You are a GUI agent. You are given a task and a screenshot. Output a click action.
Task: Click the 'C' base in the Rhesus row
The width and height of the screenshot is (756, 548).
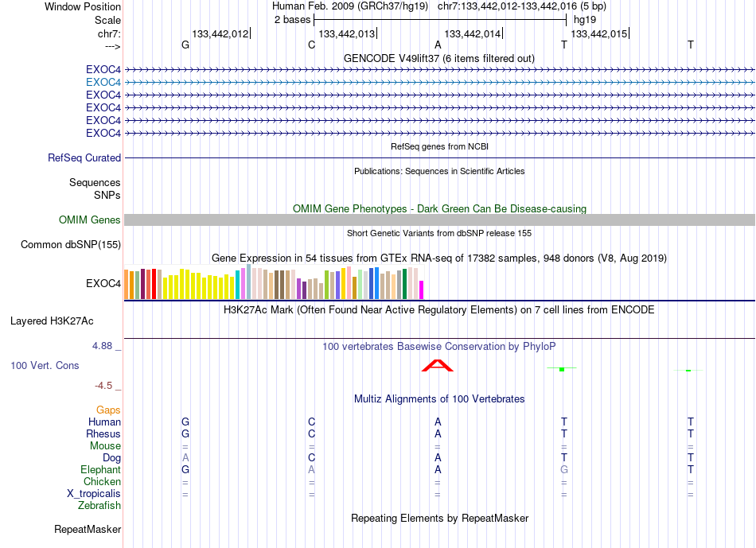point(311,433)
